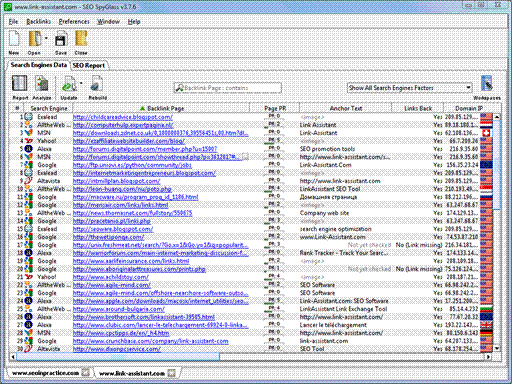Image resolution: width=512 pixels, height=384 pixels.
Task: Click the Swiss flag in row 3
Action: [x=486, y=133]
